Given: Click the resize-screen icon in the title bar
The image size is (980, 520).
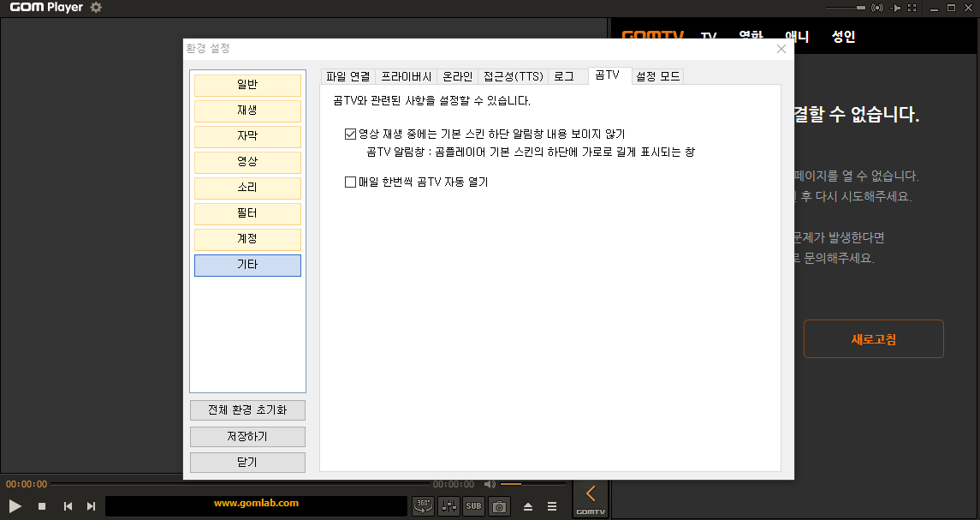Looking at the screenshot, I should click(x=911, y=8).
